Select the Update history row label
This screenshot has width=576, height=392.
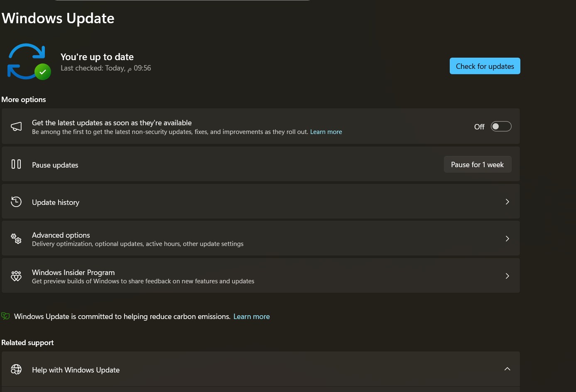click(56, 202)
